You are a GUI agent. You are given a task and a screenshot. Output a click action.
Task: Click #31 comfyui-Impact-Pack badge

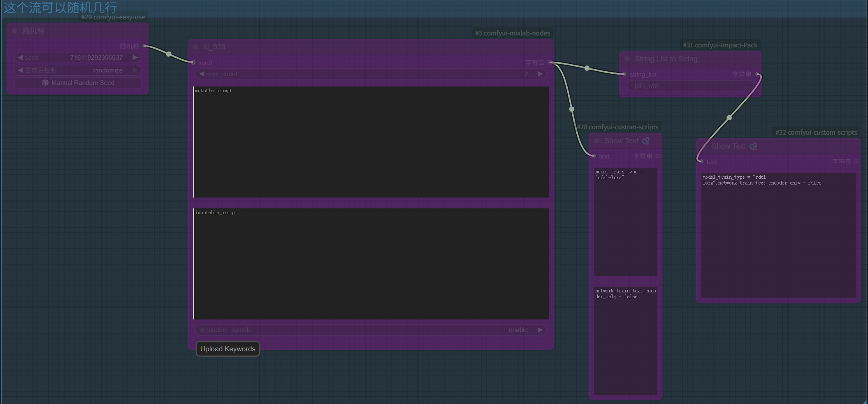click(x=720, y=45)
